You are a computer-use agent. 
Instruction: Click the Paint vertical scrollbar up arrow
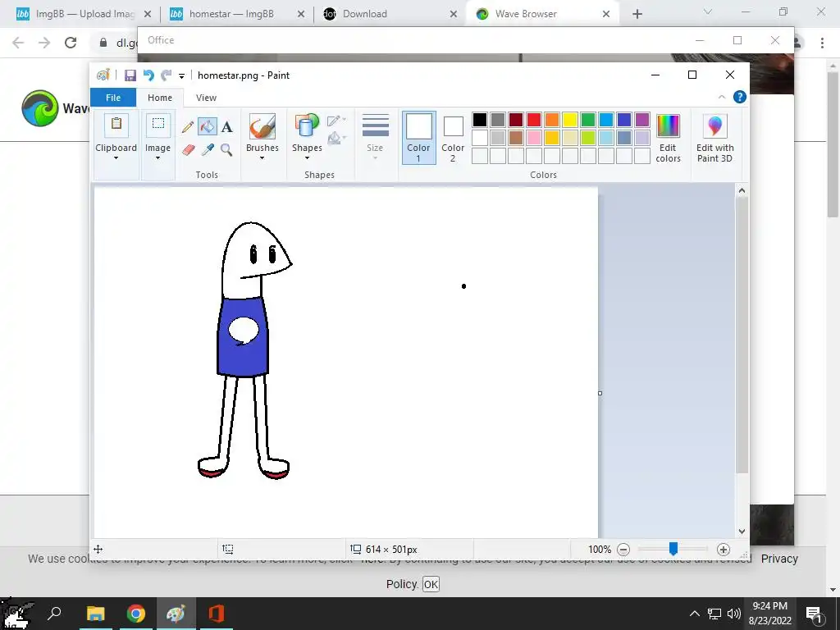tap(742, 190)
